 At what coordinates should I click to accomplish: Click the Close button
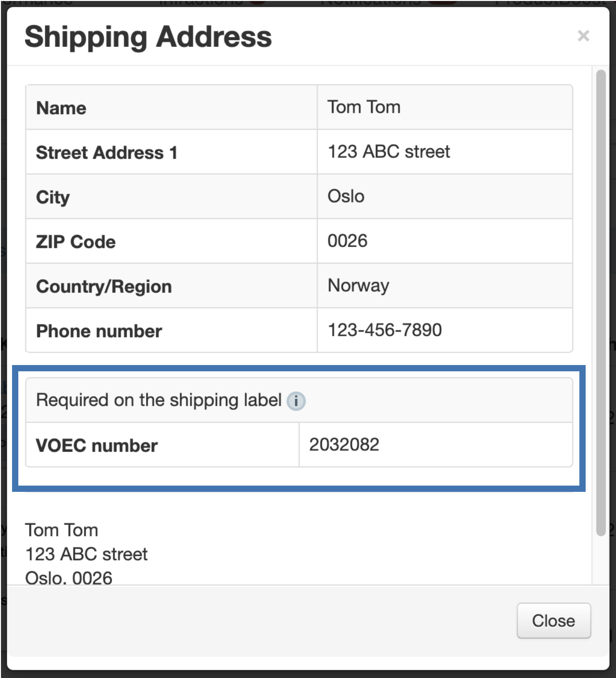553,621
